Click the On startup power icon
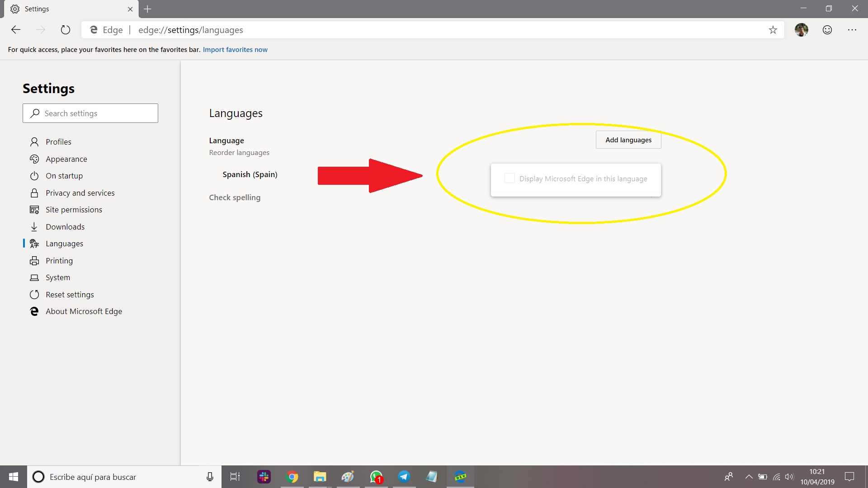This screenshot has height=488, width=868. tap(34, 176)
